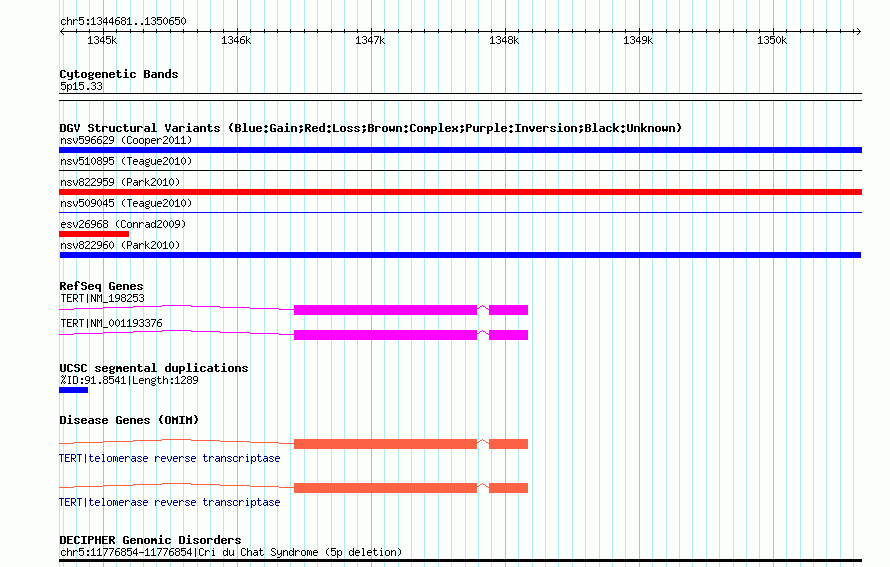Viewport: 890px width, 567px height.
Task: Click the small orange exon of the lower OMIM gene
Action: click(509, 488)
